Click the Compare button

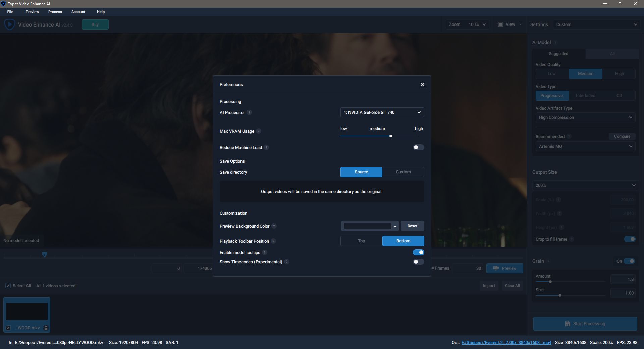click(x=622, y=136)
